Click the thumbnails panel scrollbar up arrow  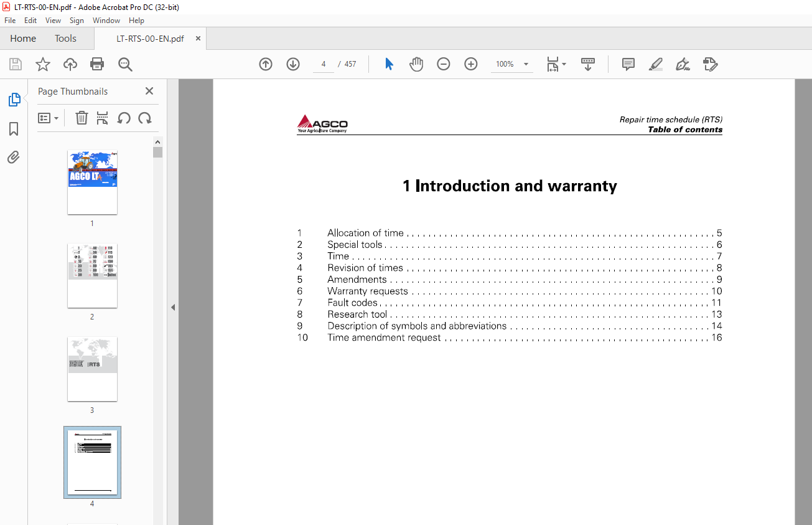coord(158,142)
